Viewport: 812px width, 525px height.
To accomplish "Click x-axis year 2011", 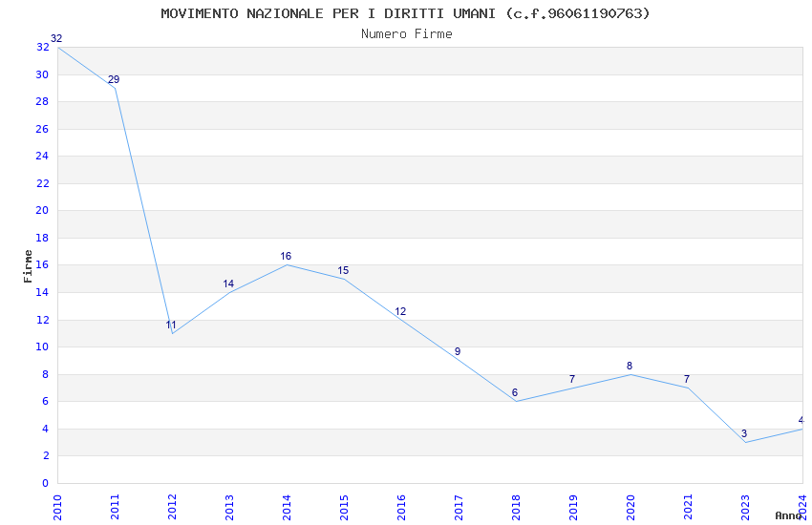I will (x=115, y=507).
